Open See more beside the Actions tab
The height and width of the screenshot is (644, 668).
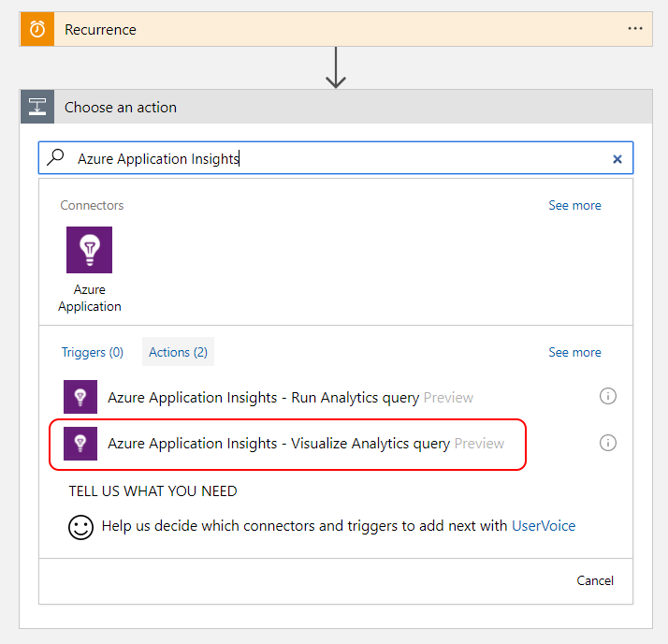(574, 352)
